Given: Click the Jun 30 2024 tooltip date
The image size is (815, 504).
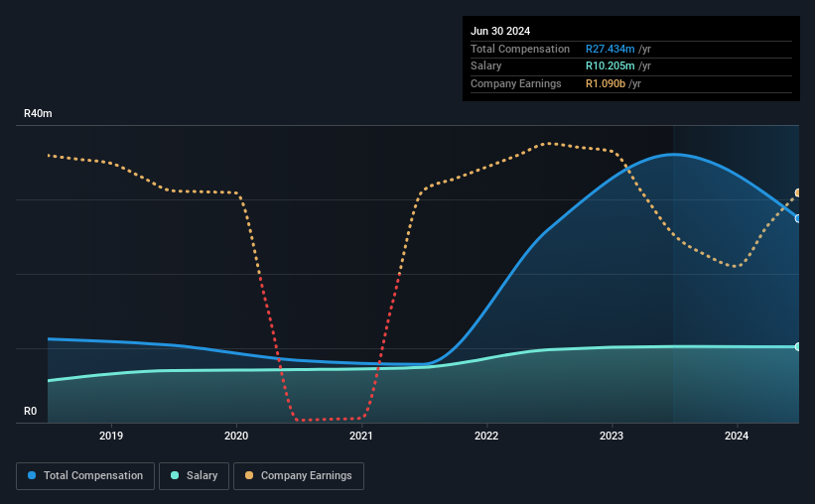Looking at the screenshot, I should (500, 31).
